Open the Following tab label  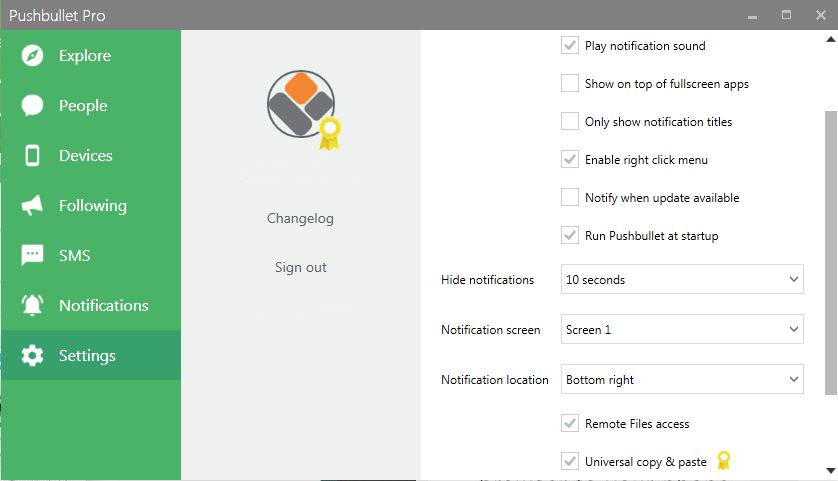point(92,206)
